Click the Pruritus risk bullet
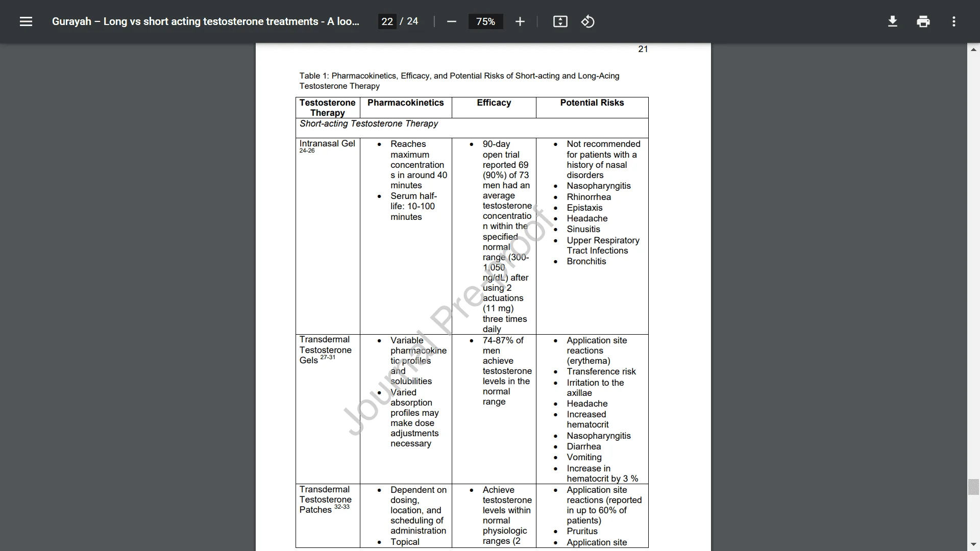This screenshot has width=980, height=551. (582, 531)
